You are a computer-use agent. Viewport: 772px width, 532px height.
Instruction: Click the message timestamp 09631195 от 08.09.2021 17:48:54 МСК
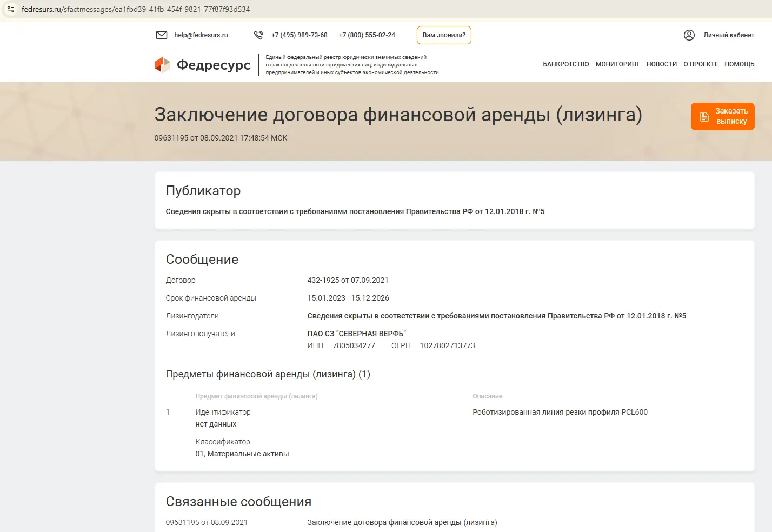click(x=221, y=138)
